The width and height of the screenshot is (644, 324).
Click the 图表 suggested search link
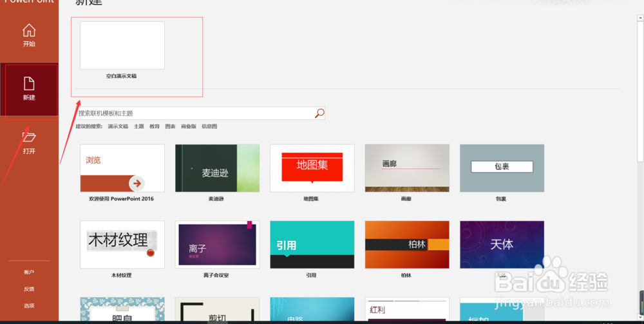pos(170,126)
